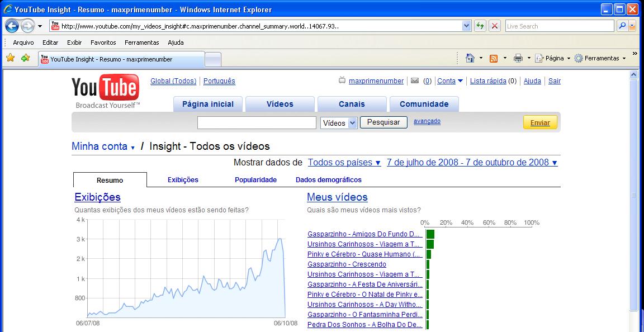Switch to the Dados demográficos tab
Screen dimensions: 644x332
329,179
